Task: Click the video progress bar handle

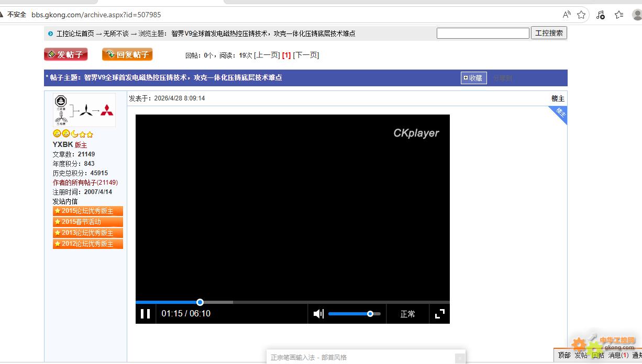Action: [x=200, y=302]
